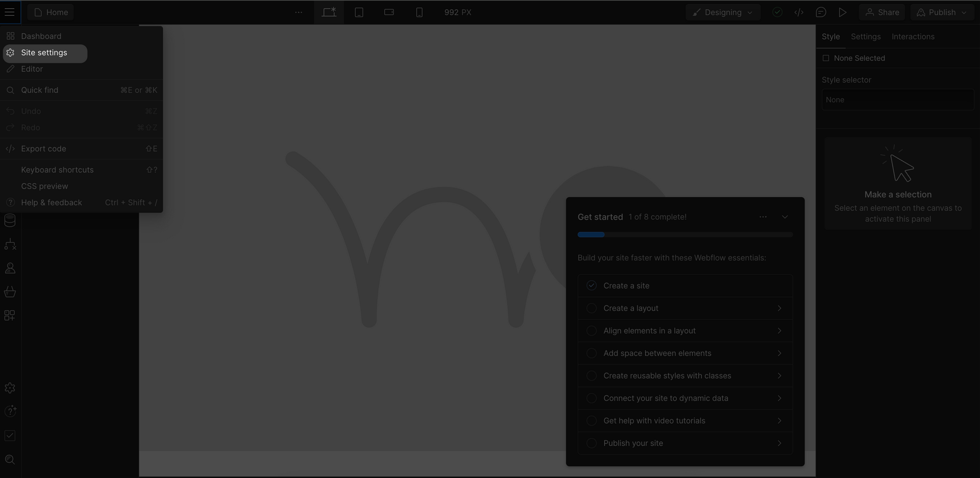Click the Publish your site task label
The height and width of the screenshot is (478, 980).
click(x=633, y=443)
